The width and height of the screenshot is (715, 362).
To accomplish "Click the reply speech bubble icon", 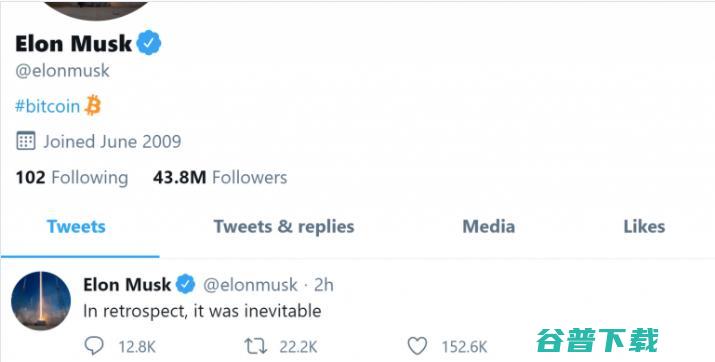I will pos(94,346).
